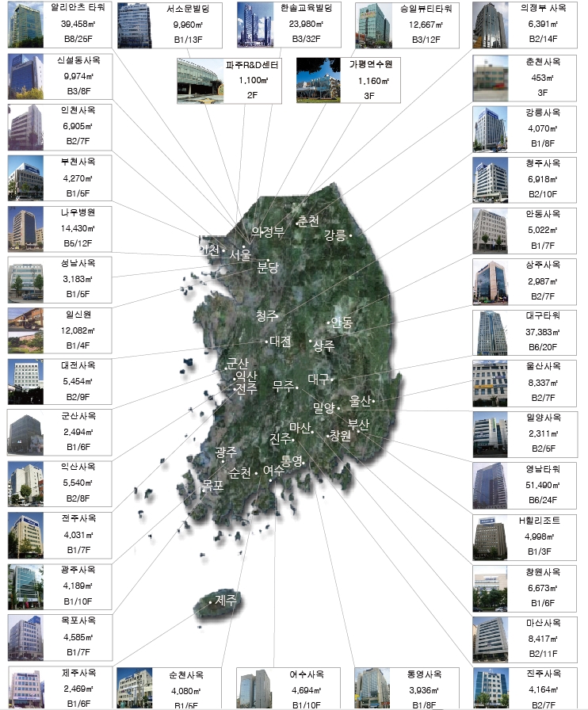Select the 목포 label on the map
This screenshot has width=588, height=710.
coord(213,486)
